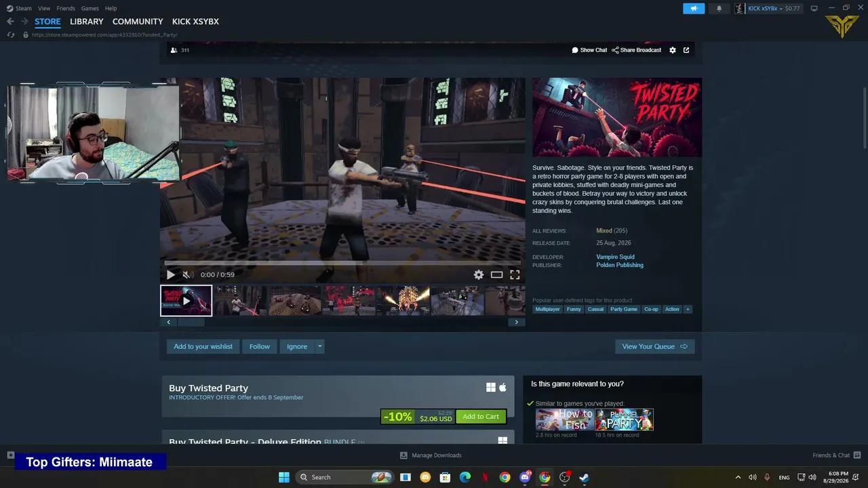Click the Windows taskbar search box
Screen dimensions: 868x488
pos(345,477)
